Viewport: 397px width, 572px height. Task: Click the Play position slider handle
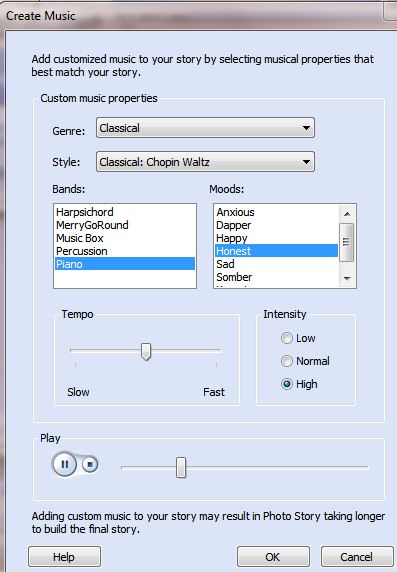point(181,467)
